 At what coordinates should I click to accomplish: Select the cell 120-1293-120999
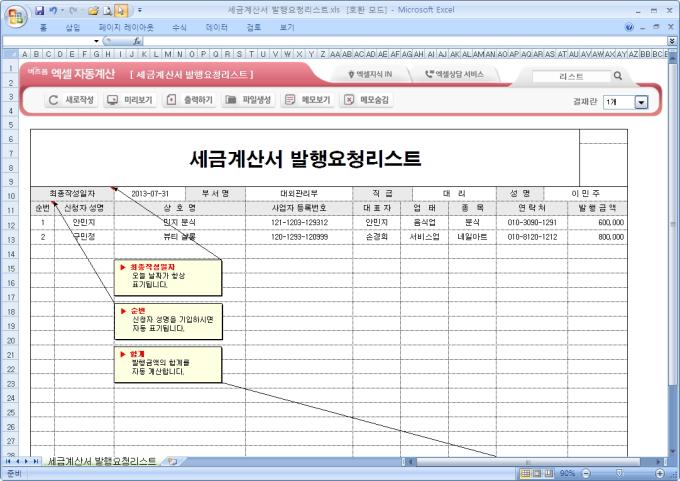tap(299, 237)
